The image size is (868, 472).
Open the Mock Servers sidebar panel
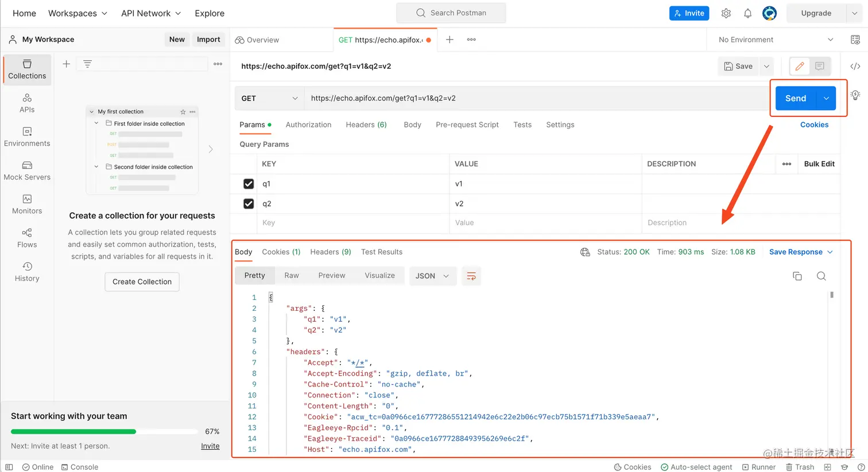pos(27,171)
